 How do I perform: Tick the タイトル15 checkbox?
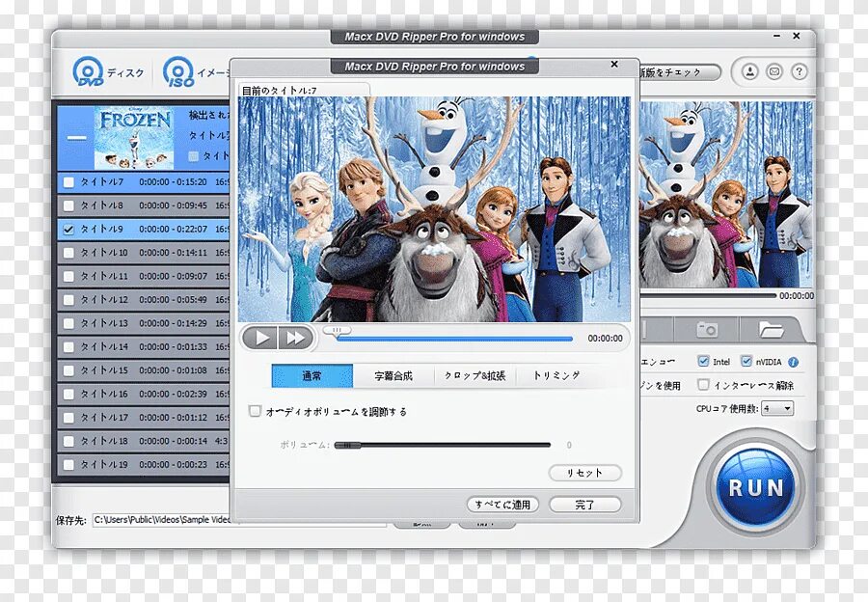click(68, 370)
